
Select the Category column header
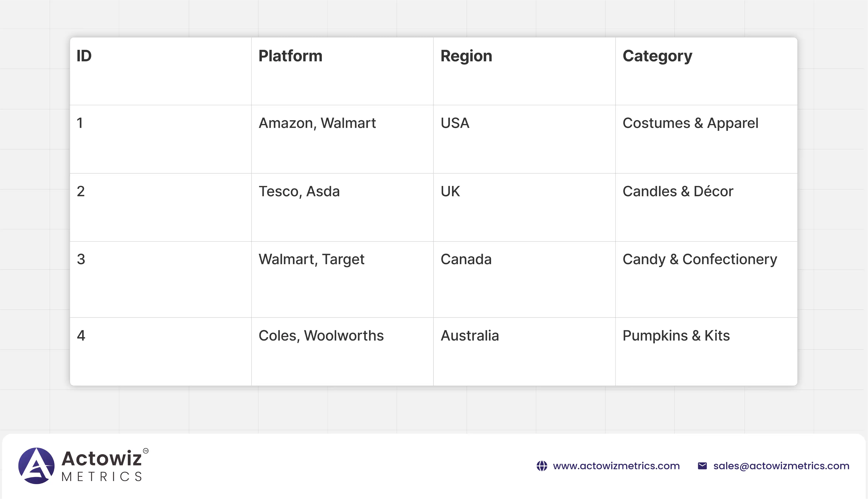pos(657,56)
